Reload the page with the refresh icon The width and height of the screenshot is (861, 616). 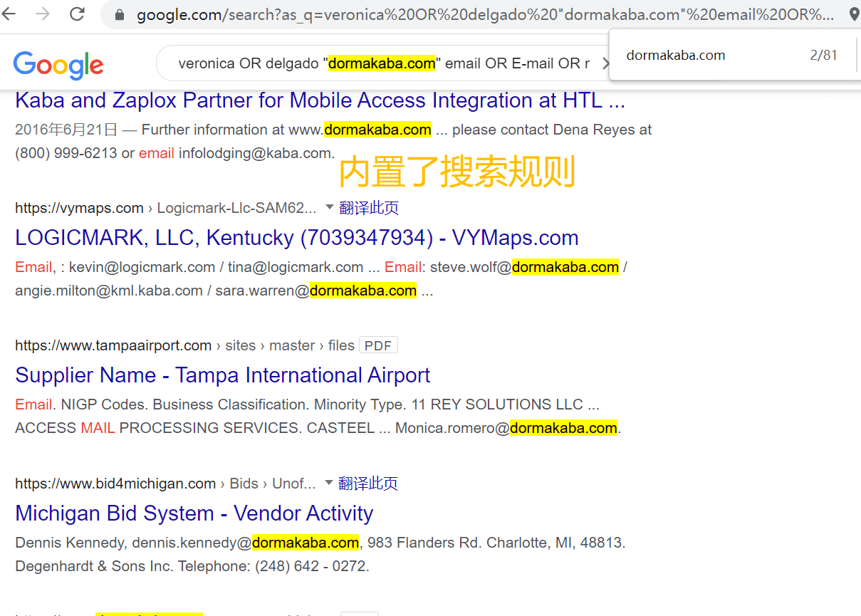[x=77, y=14]
